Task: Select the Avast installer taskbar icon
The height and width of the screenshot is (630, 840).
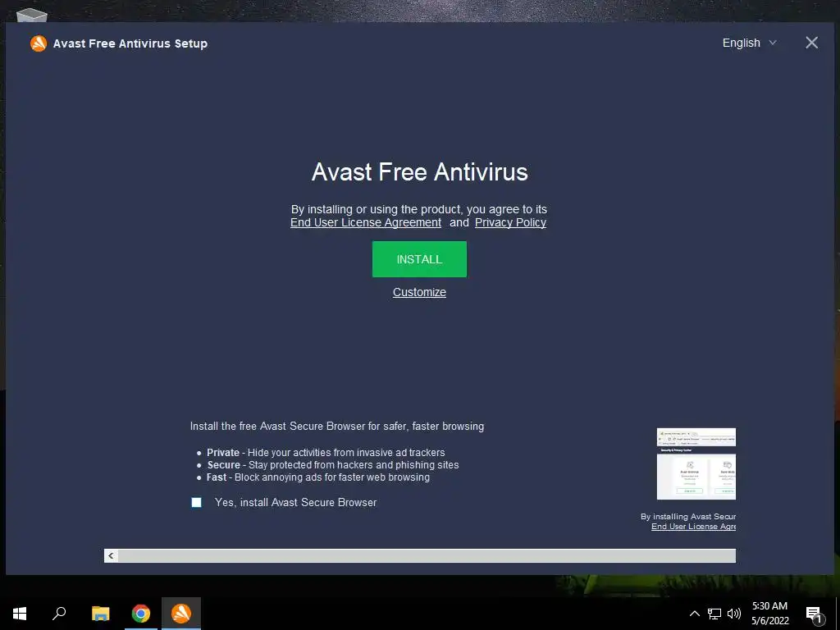Action: (x=181, y=614)
